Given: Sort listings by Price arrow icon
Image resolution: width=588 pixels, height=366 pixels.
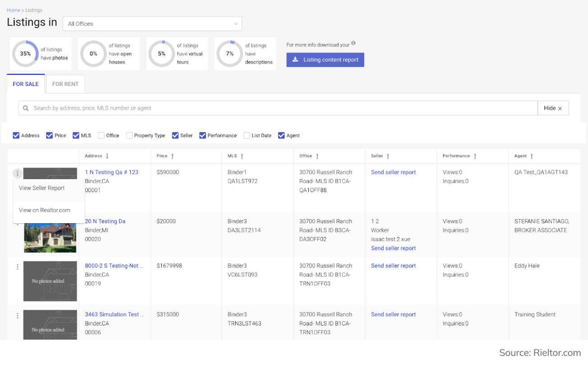Looking at the screenshot, I should click(x=173, y=156).
